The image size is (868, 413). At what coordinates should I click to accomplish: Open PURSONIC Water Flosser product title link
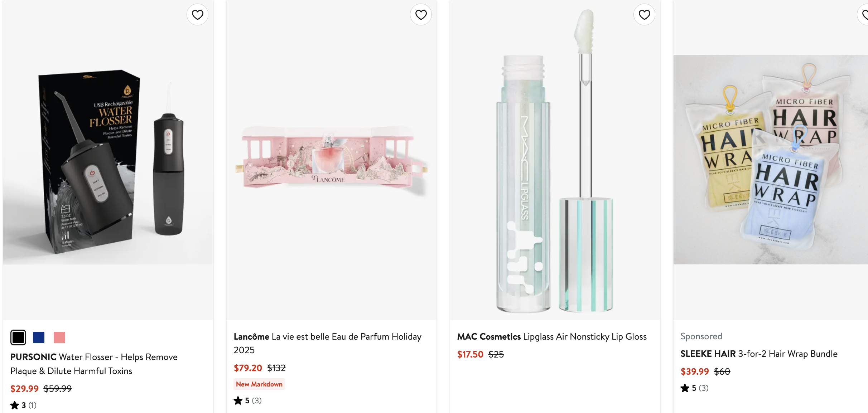pos(94,364)
